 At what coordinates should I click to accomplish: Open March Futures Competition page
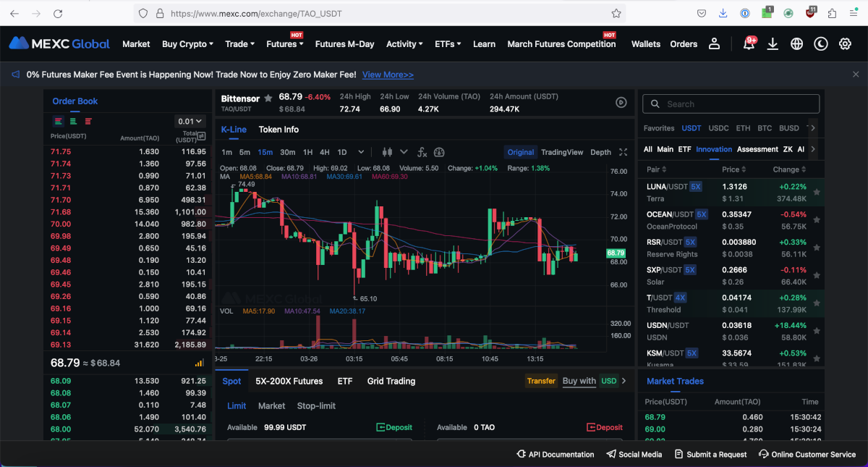pos(561,44)
